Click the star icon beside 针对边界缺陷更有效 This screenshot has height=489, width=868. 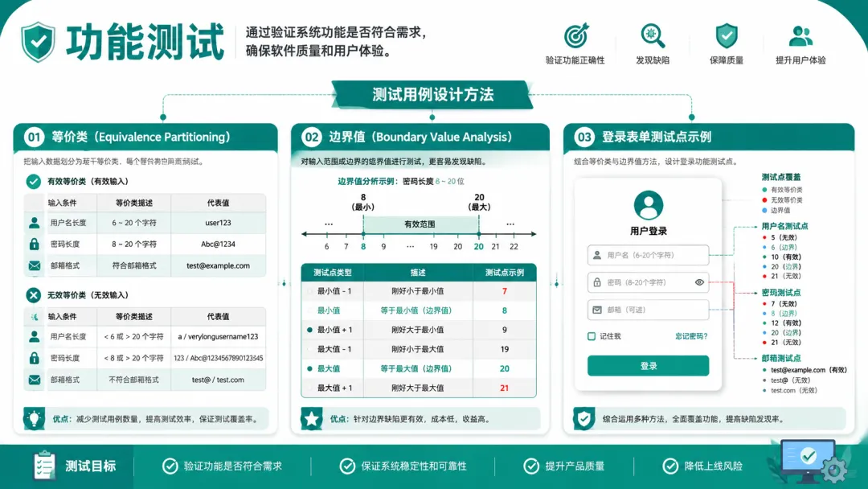click(x=312, y=419)
